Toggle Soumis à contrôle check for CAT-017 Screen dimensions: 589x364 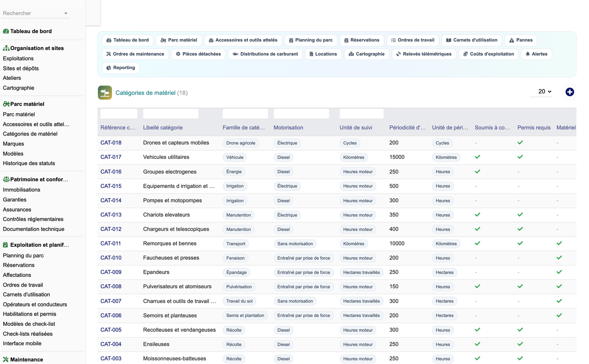click(x=478, y=157)
